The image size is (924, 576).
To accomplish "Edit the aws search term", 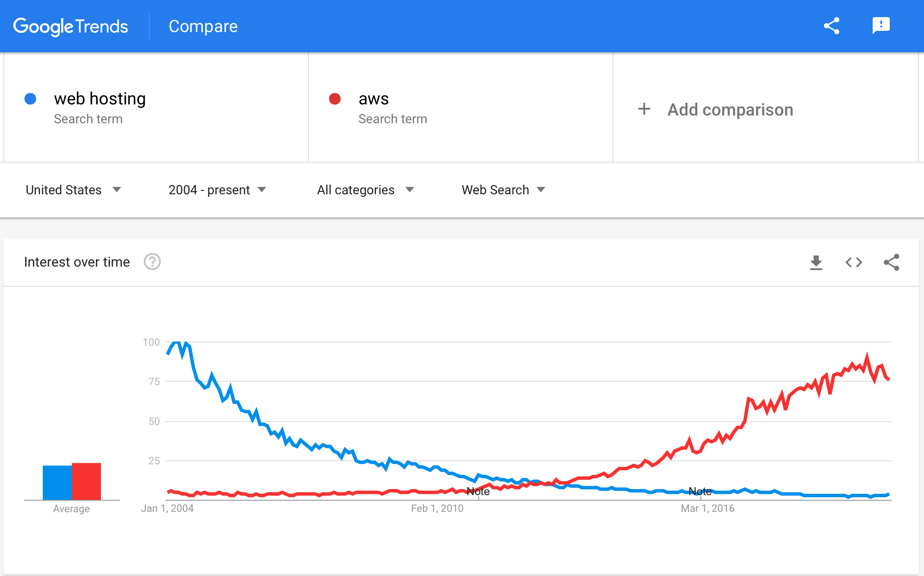I will (373, 99).
